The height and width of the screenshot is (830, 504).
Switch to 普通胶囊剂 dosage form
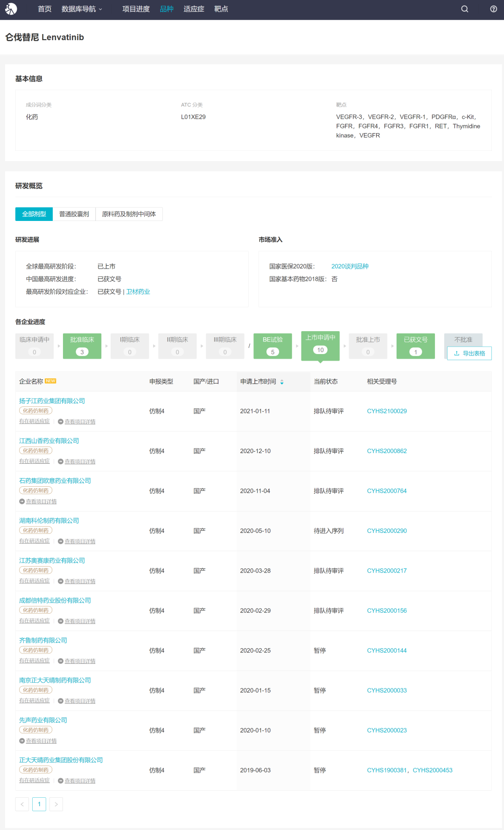74,214
